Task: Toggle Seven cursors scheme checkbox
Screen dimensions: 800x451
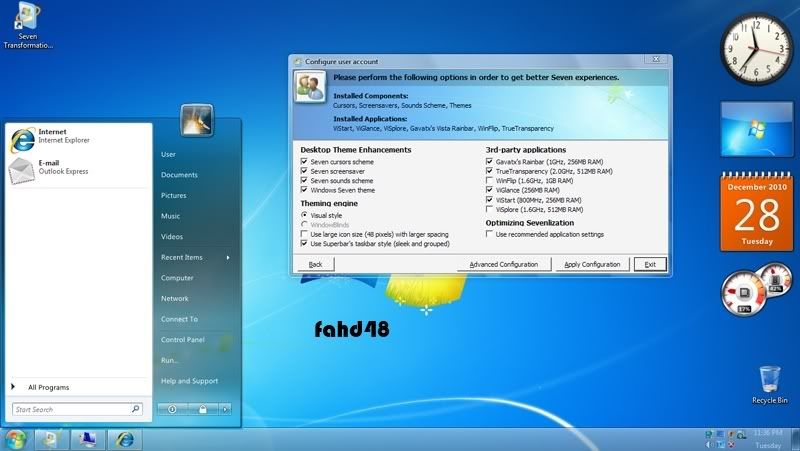Action: click(304, 161)
